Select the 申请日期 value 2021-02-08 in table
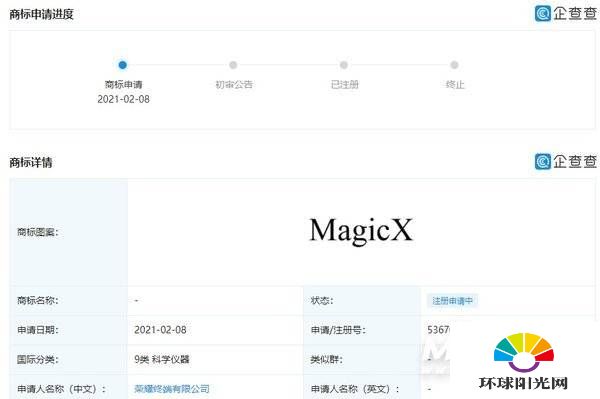Viewport: 600px width, 399px height. click(x=160, y=330)
